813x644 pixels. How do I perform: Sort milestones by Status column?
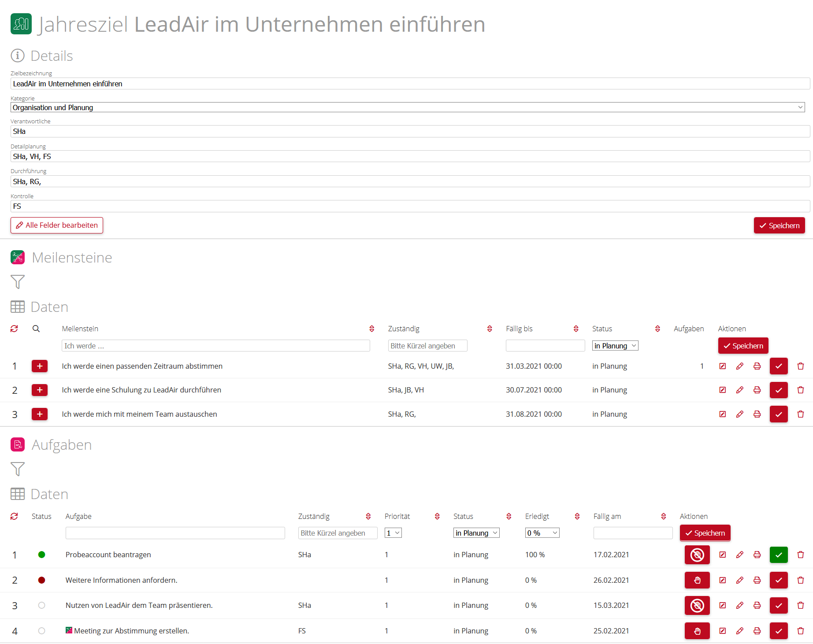coord(657,329)
